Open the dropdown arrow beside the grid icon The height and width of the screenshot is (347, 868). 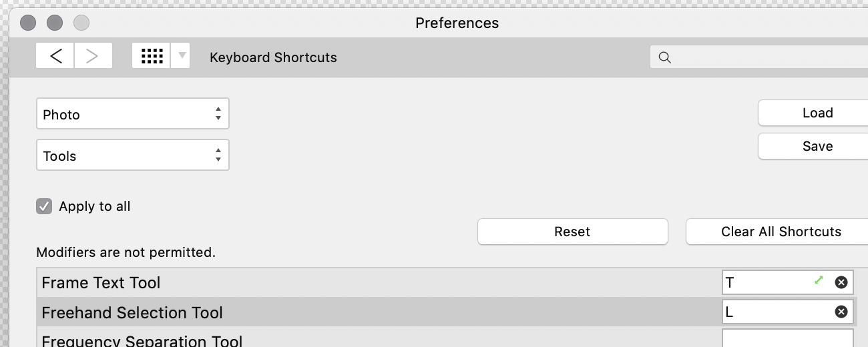pyautogui.click(x=181, y=57)
